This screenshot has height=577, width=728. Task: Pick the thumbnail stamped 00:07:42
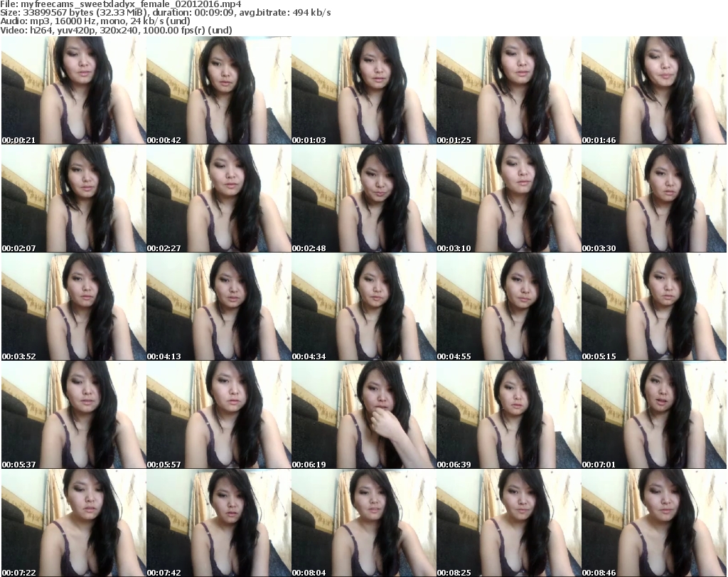(219, 523)
